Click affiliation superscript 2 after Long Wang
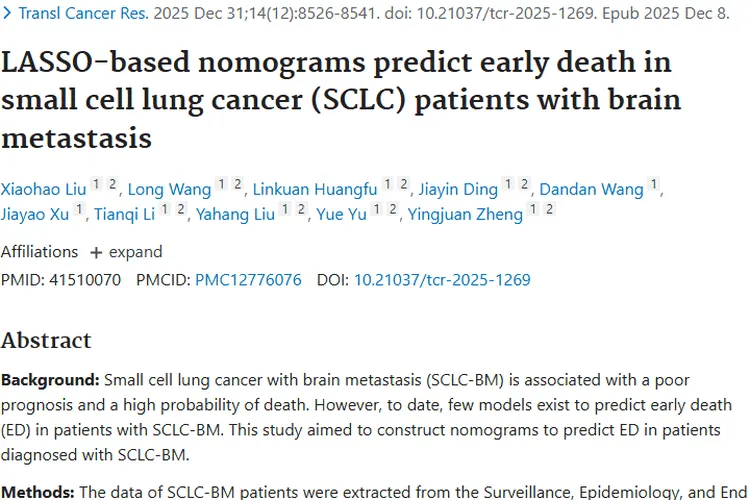Screen dimensions: 750x500 (x=237, y=184)
